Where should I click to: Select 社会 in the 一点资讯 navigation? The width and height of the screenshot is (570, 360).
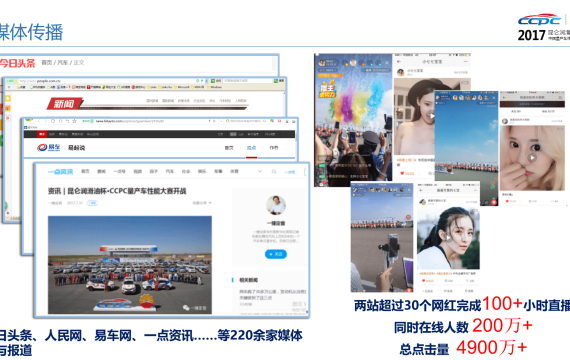[x=186, y=171]
